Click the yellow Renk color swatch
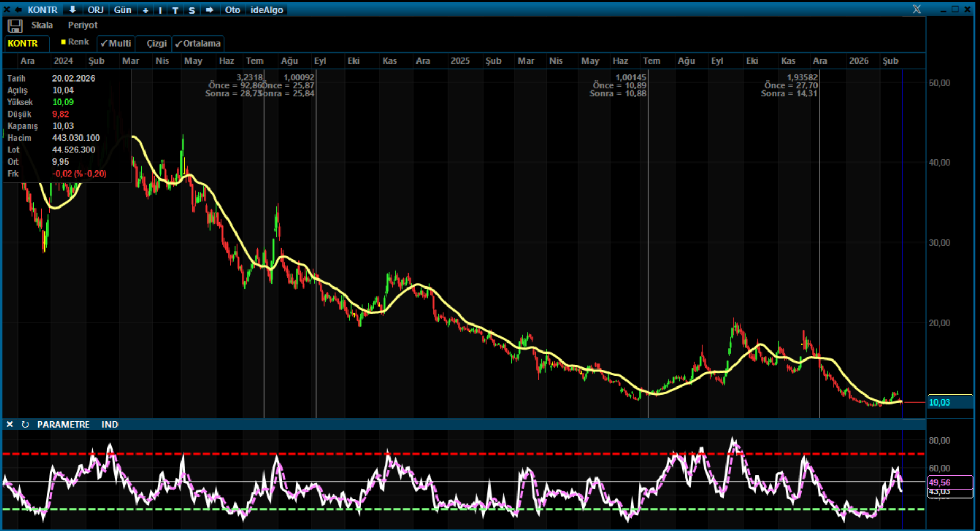980x531 pixels. click(63, 42)
